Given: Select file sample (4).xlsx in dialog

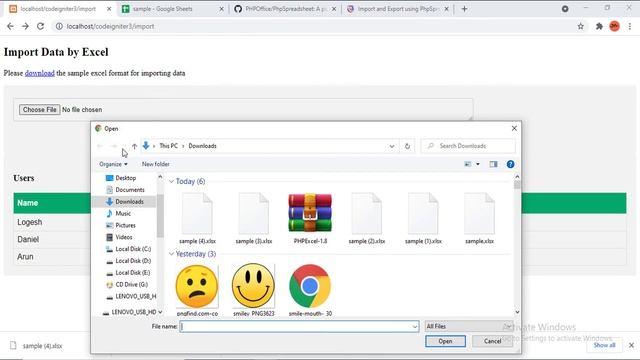Looking at the screenshot, I should click(x=197, y=219).
